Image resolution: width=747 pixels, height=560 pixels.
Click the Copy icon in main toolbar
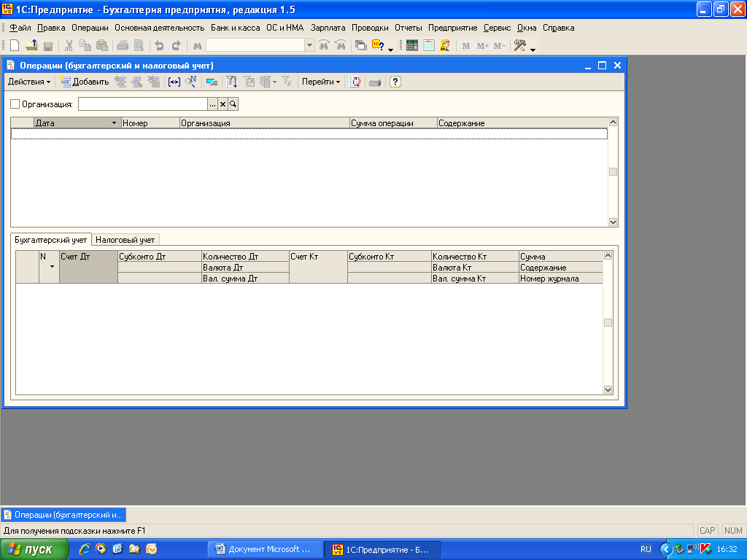(x=85, y=46)
